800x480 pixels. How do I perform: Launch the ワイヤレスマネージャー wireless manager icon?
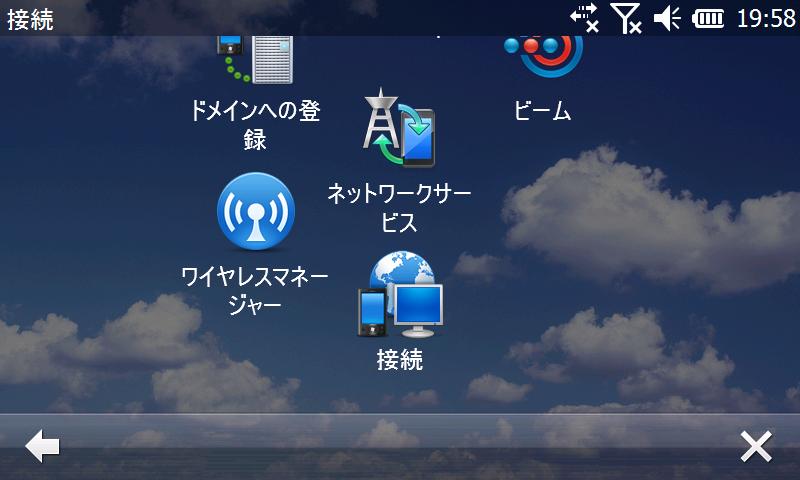[256, 211]
